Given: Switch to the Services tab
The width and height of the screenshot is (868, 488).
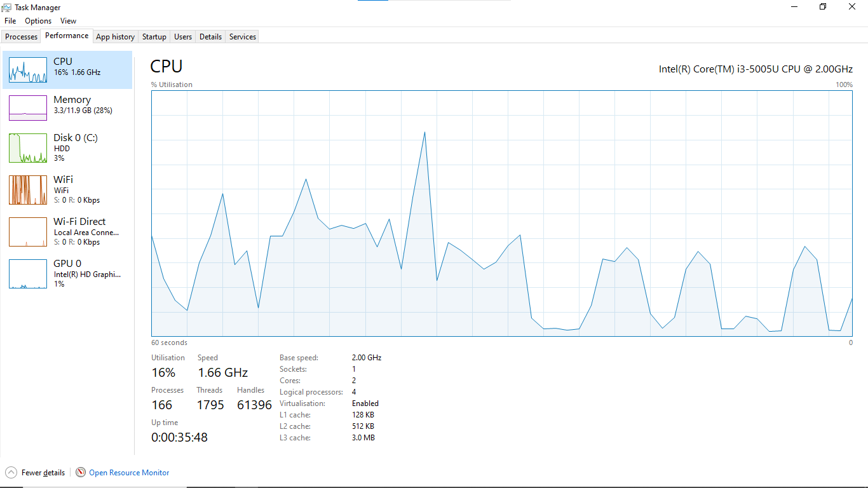Looking at the screenshot, I should coord(243,37).
